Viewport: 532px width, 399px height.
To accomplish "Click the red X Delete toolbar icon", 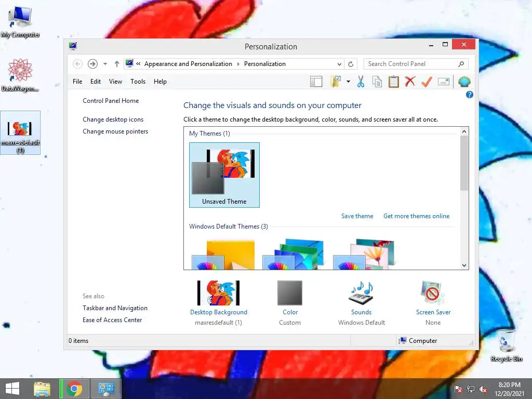I will click(x=410, y=82).
